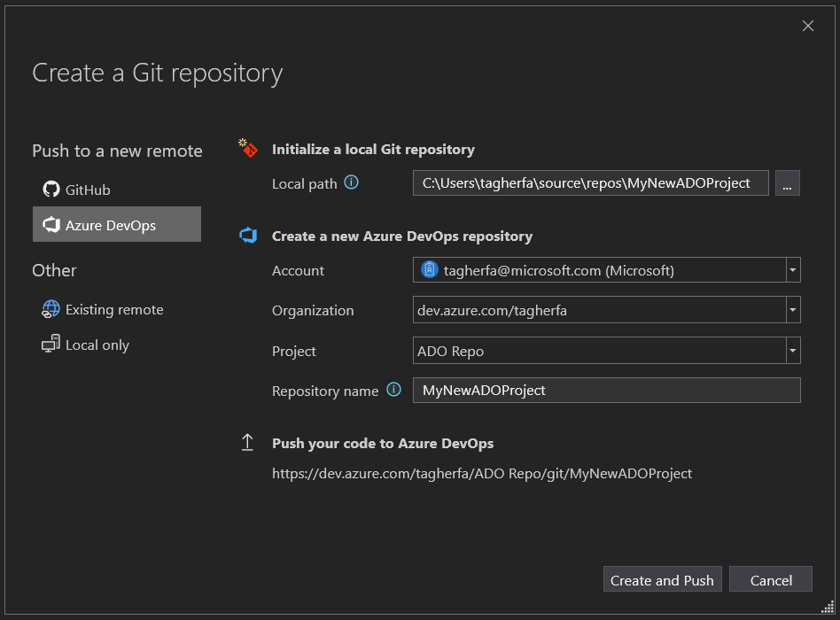Select the GitHub remote option

pyautogui.click(x=88, y=190)
